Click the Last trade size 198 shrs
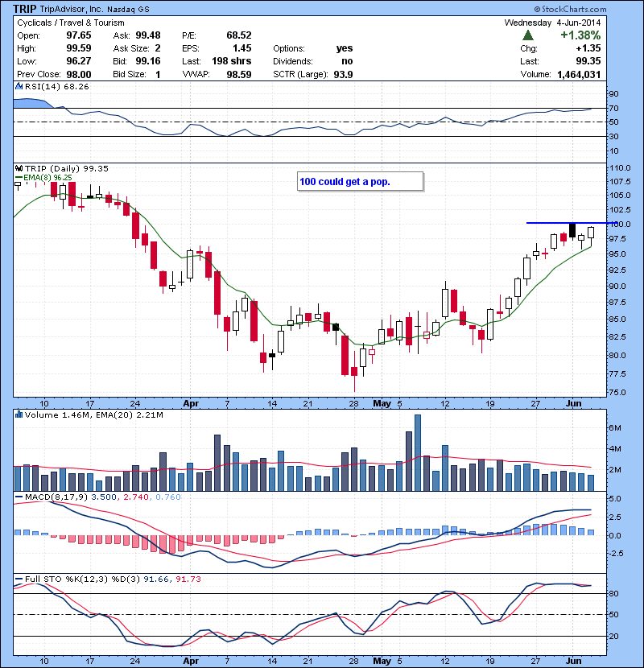This screenshot has height=668, width=644. click(x=231, y=61)
